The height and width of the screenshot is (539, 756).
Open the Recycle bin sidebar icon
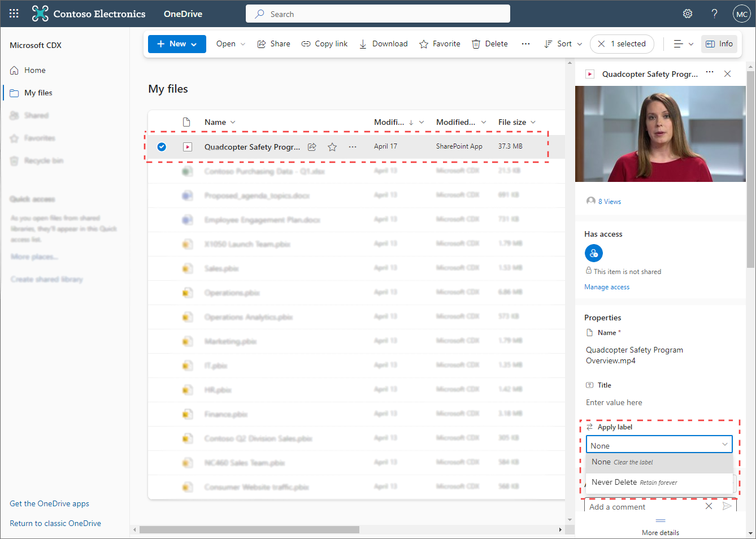click(x=14, y=160)
